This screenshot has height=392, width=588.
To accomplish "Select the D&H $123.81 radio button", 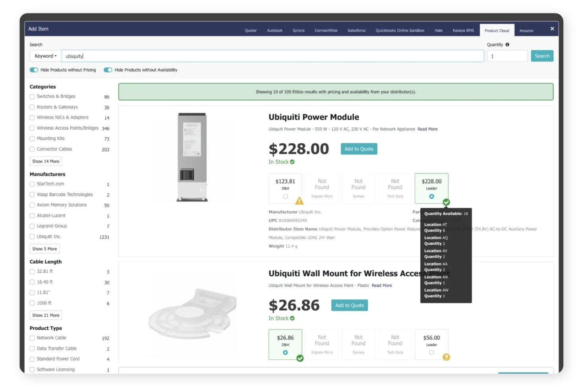I will (x=285, y=196).
